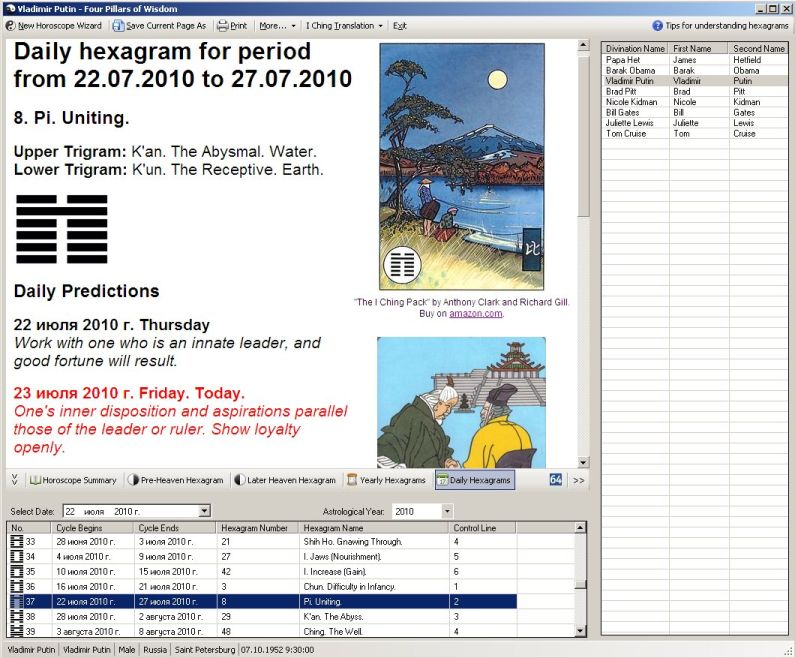The image size is (796, 658).
Task: Click hexagram icon in row 35
Action: [17, 571]
